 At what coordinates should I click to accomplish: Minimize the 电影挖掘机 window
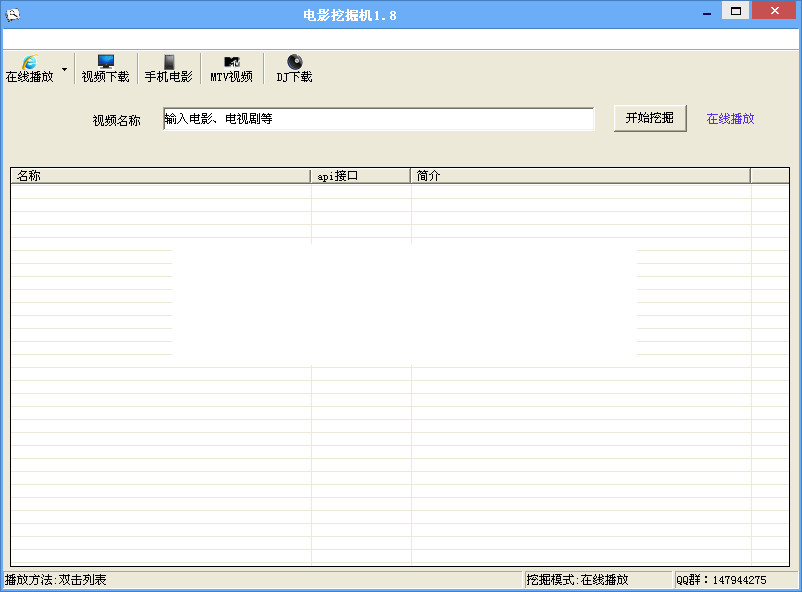(707, 12)
